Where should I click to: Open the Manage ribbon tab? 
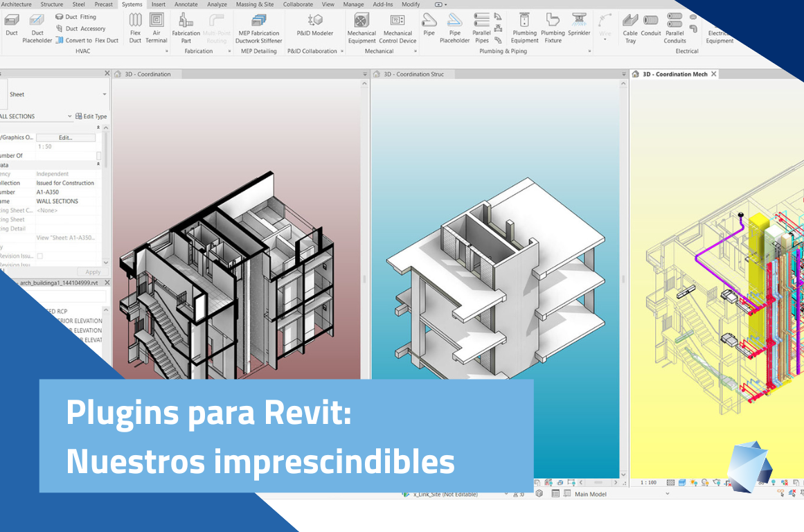(353, 4)
